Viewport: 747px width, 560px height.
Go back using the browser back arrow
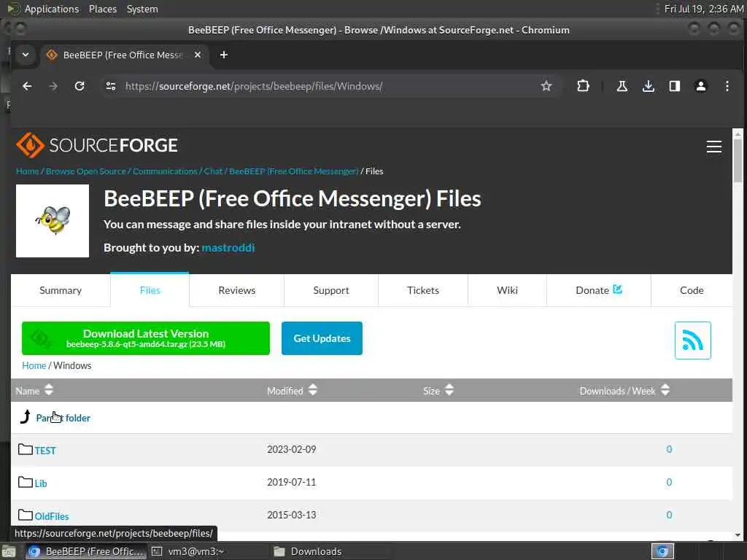coord(27,86)
